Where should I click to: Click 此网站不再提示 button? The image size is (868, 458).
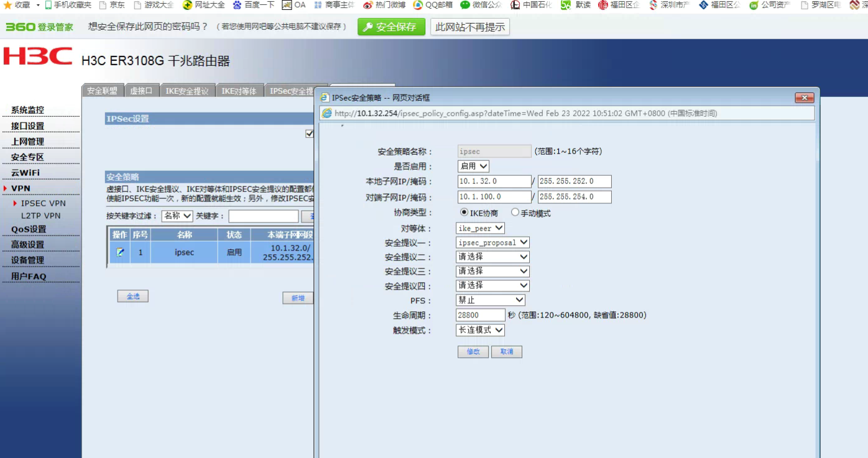470,27
